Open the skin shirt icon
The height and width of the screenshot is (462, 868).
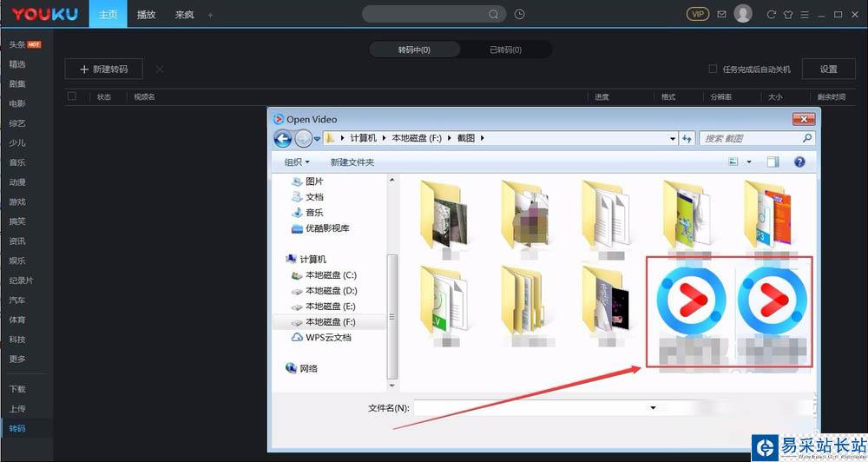coord(788,15)
